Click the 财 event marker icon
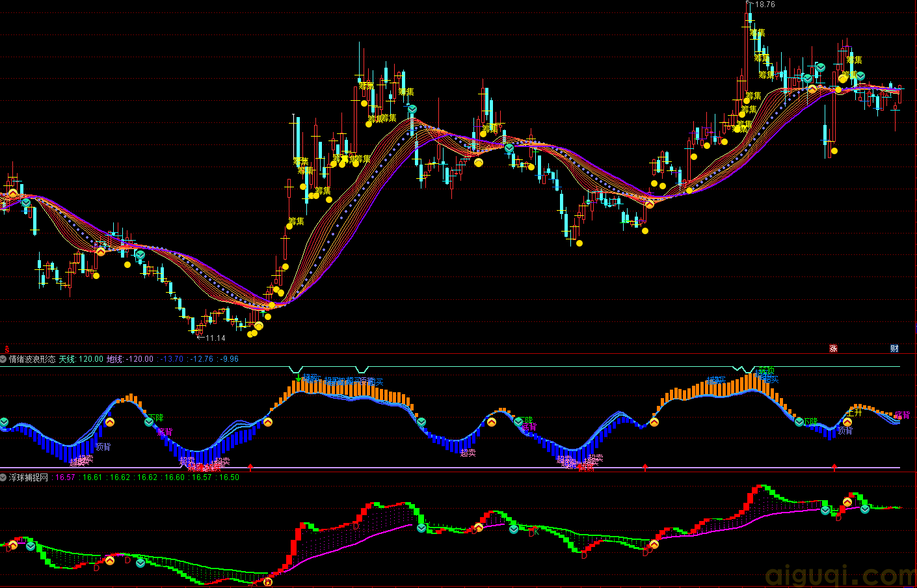This screenshot has width=917, height=588. [894, 349]
